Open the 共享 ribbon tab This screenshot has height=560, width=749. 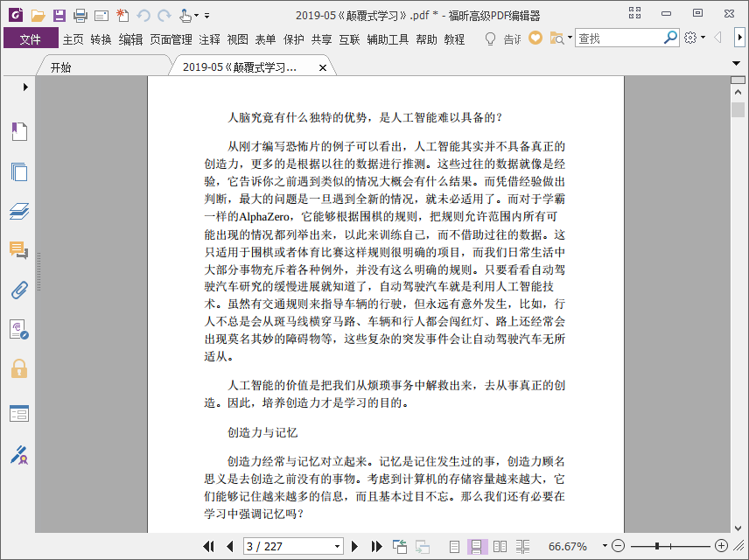(321, 39)
